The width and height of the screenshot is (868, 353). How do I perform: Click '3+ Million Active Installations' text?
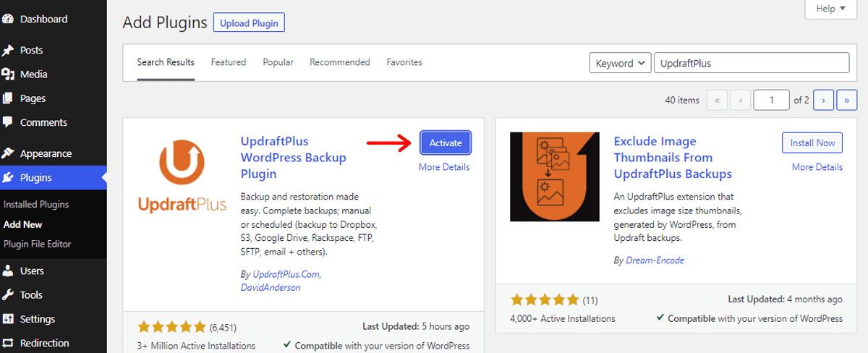[x=196, y=346]
